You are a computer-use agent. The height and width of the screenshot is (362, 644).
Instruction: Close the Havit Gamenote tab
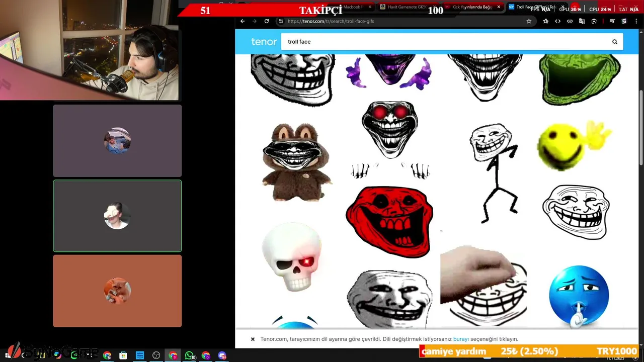tap(434, 7)
